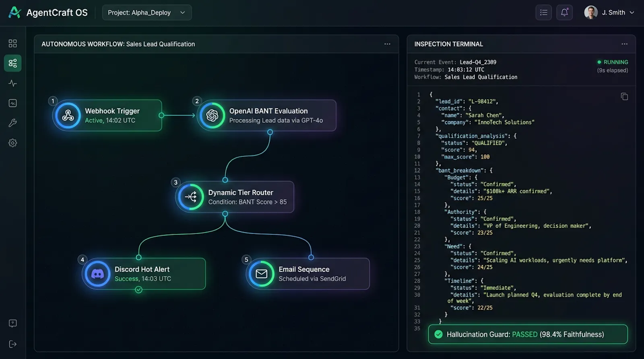The image size is (644, 359).
Task: Open the settings gear sidebar icon
Action: pos(13,143)
